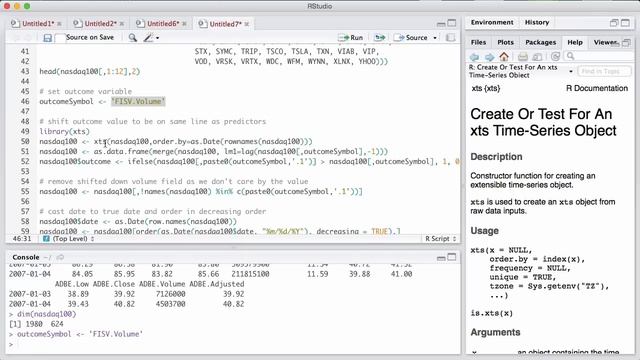Viewport: 640px width, 360px height.
Task: Open the code tools wand dropdown arrow
Action: tap(158, 38)
